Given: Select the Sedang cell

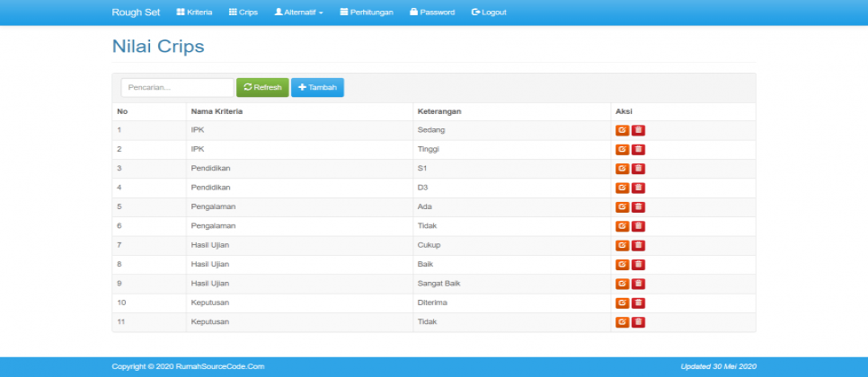Looking at the screenshot, I should [512, 130].
